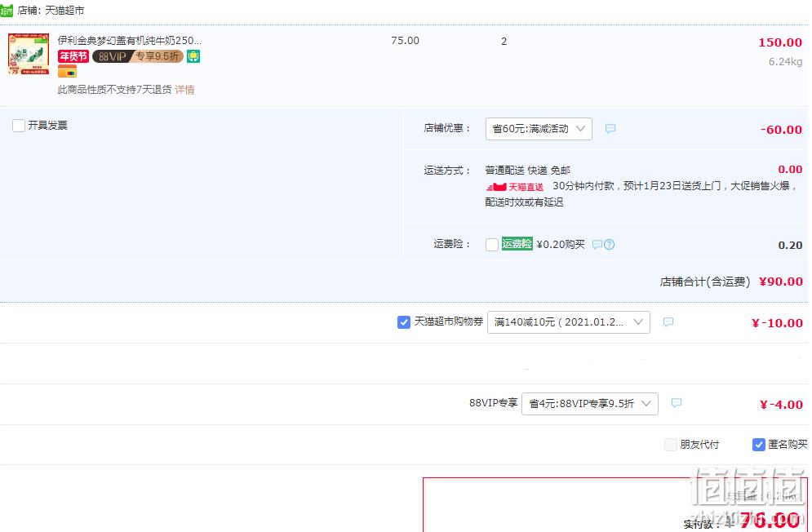This screenshot has height=532, width=812.
Task: Click the note icon beside the 满140减10元 dropdown
Action: tap(668, 322)
